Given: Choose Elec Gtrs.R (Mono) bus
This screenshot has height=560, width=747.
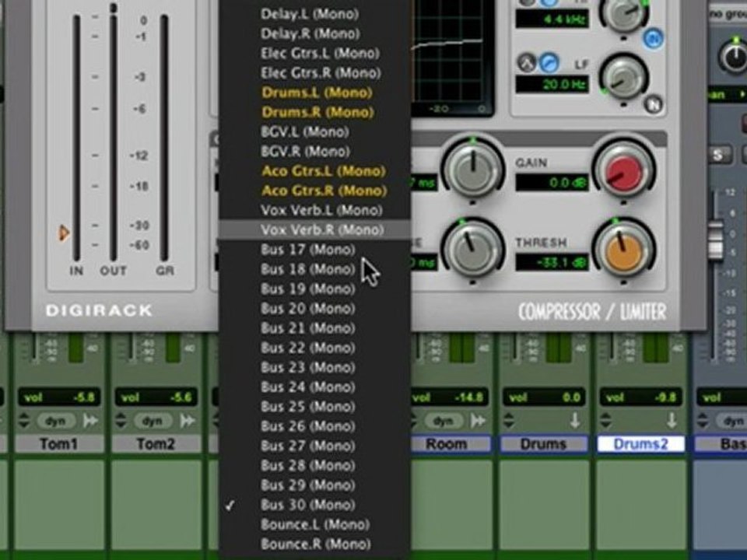Looking at the screenshot, I should coord(314,73).
